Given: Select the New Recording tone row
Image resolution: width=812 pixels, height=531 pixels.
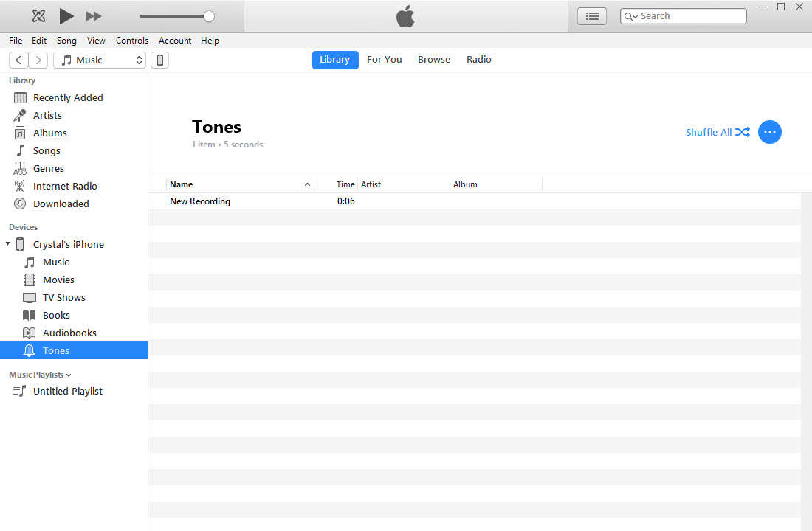Looking at the screenshot, I should pos(475,201).
